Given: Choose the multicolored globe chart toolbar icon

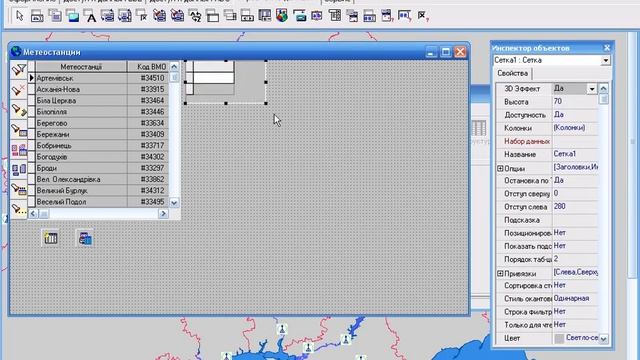Looking at the screenshot, I should pos(282,16).
